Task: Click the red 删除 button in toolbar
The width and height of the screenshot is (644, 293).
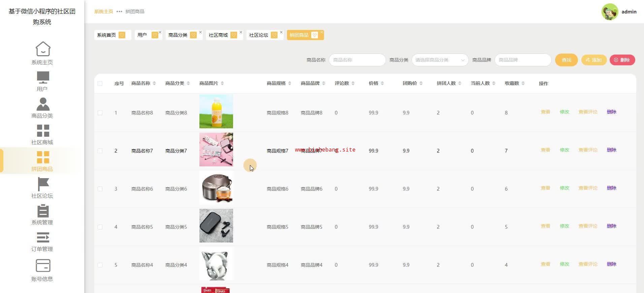Action: pyautogui.click(x=622, y=60)
